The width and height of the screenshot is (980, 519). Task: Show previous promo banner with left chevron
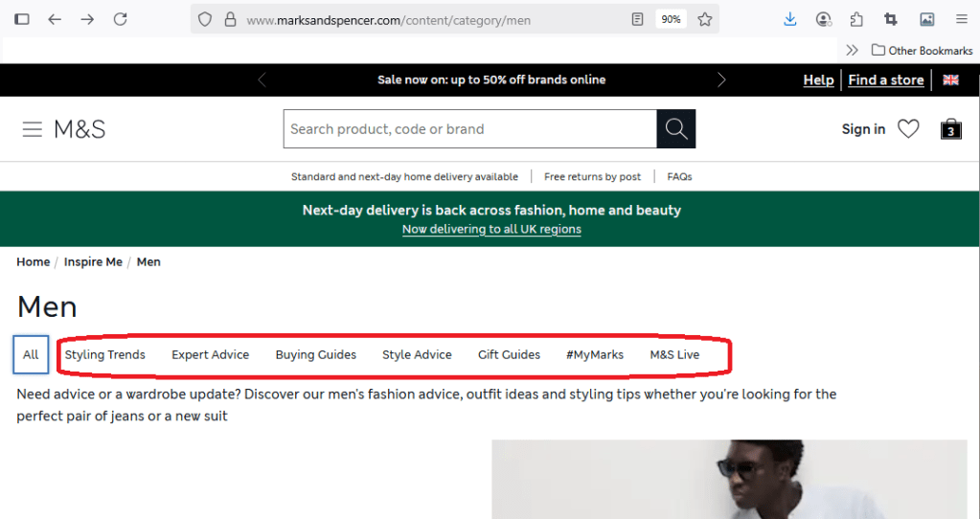[262, 80]
